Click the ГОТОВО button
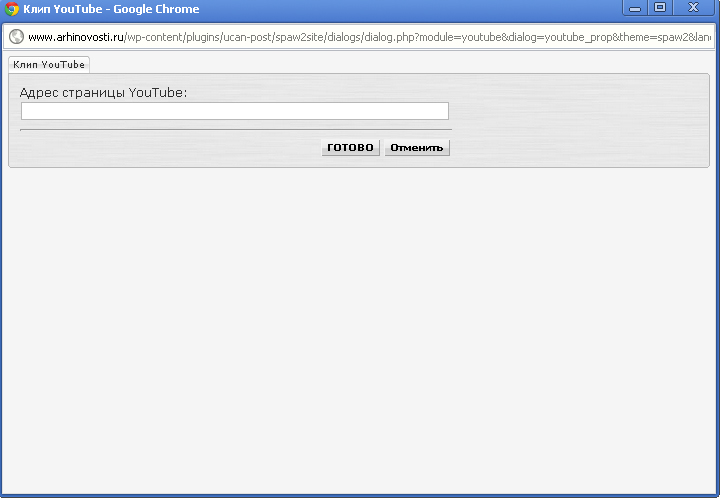 [x=350, y=147]
